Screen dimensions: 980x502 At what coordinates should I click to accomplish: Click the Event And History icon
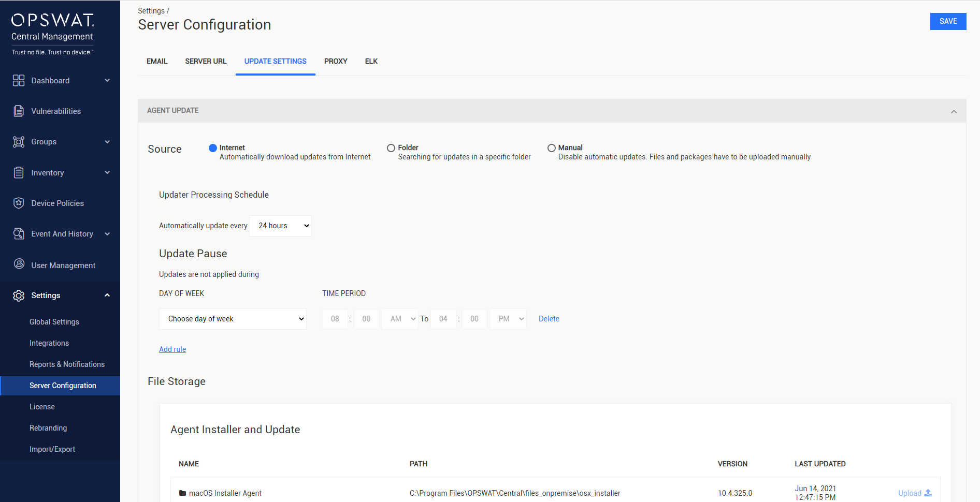(19, 233)
